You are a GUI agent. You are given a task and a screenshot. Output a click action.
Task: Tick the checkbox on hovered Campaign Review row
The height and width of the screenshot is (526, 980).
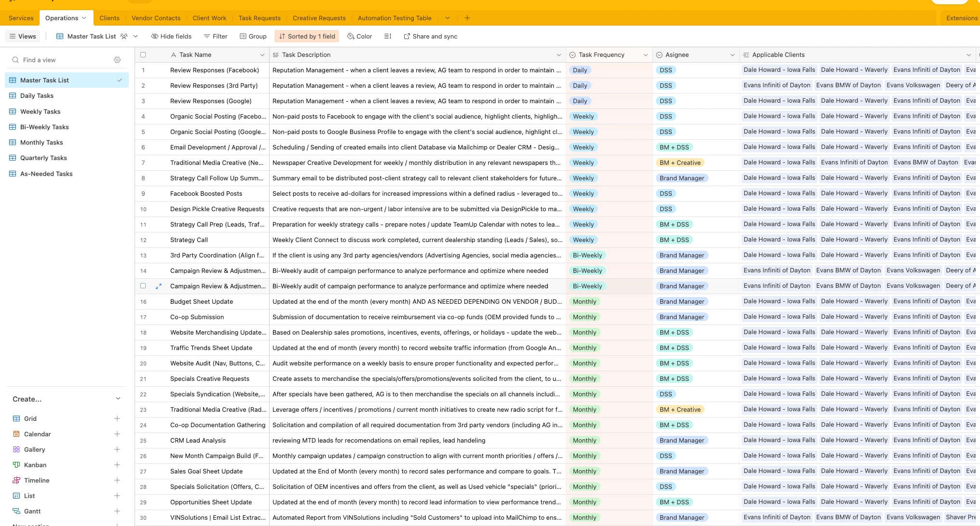[x=143, y=286]
